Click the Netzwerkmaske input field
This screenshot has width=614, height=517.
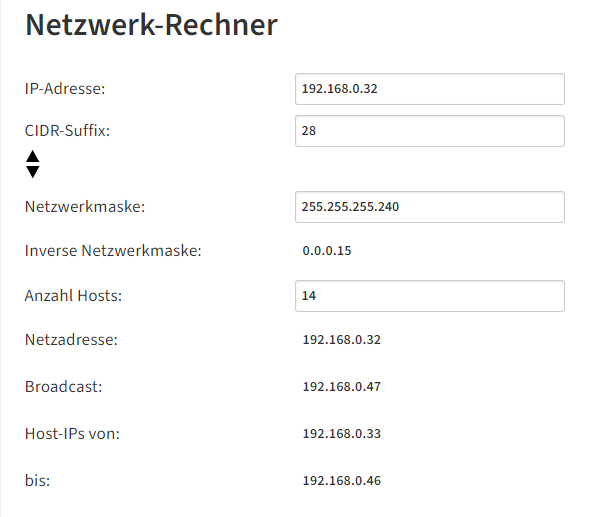coord(430,207)
